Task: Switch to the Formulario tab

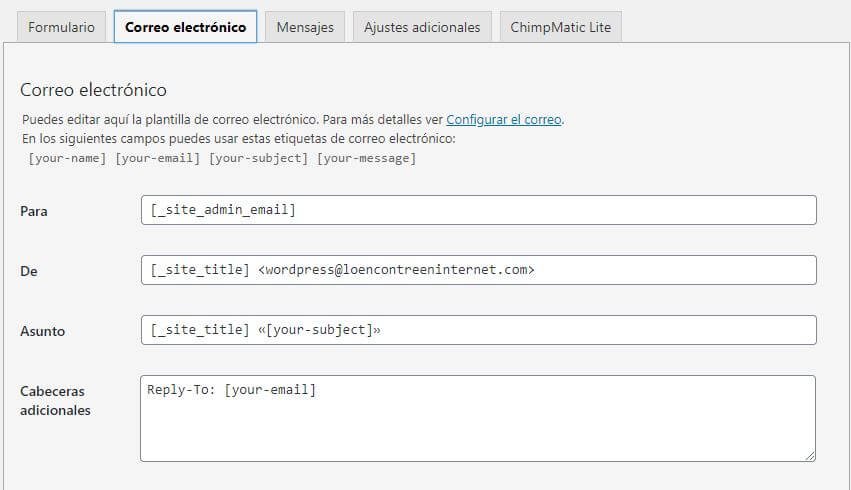Action: pos(61,27)
